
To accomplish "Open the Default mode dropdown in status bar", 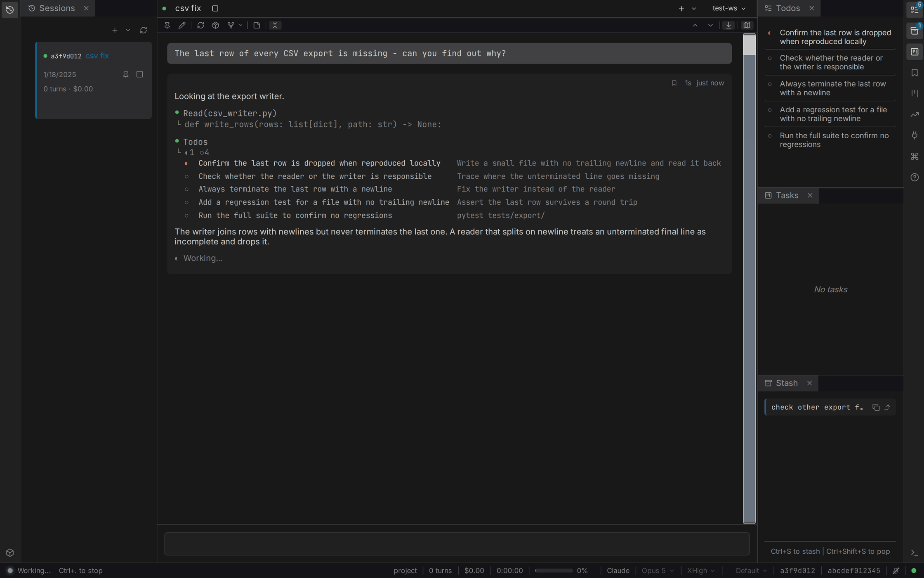I will 751,571.
